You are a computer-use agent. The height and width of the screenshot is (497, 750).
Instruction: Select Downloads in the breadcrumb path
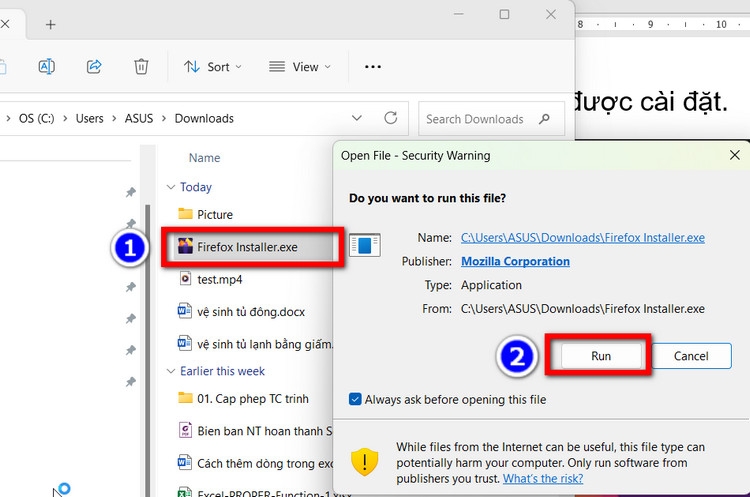[204, 119]
